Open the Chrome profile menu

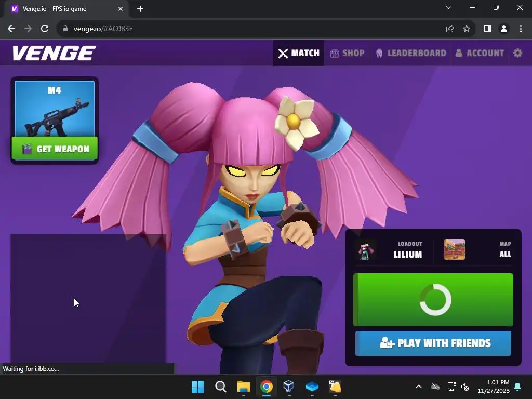click(x=504, y=29)
